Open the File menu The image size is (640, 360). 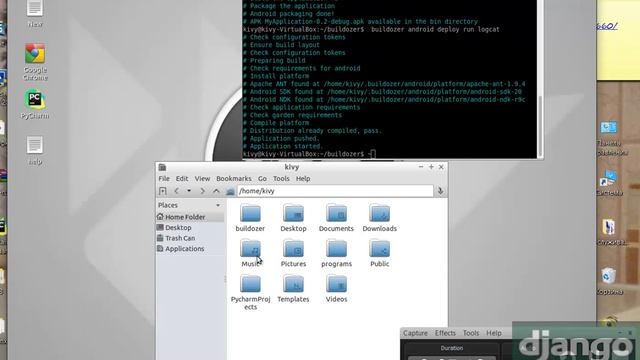(164, 179)
